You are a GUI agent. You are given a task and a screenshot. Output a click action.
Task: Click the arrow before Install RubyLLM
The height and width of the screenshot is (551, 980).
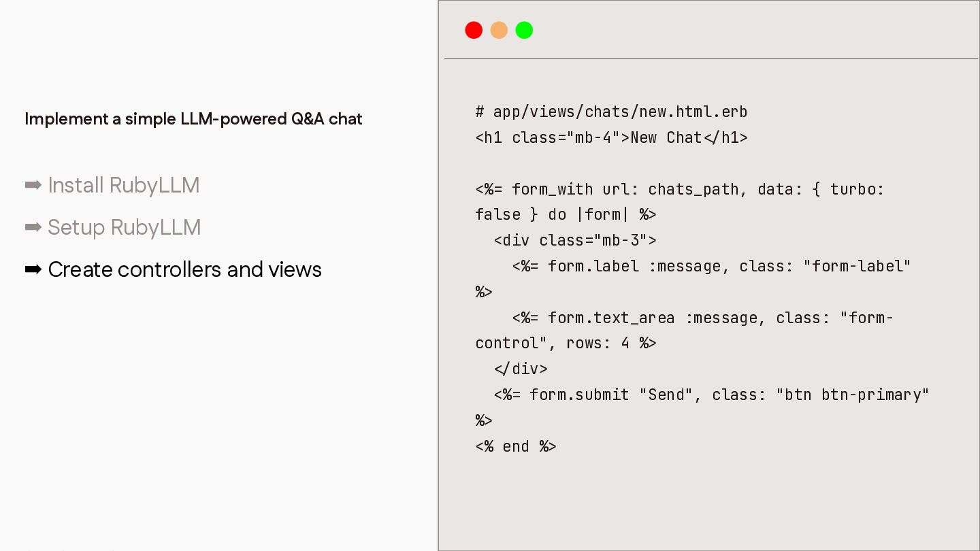[33, 185]
